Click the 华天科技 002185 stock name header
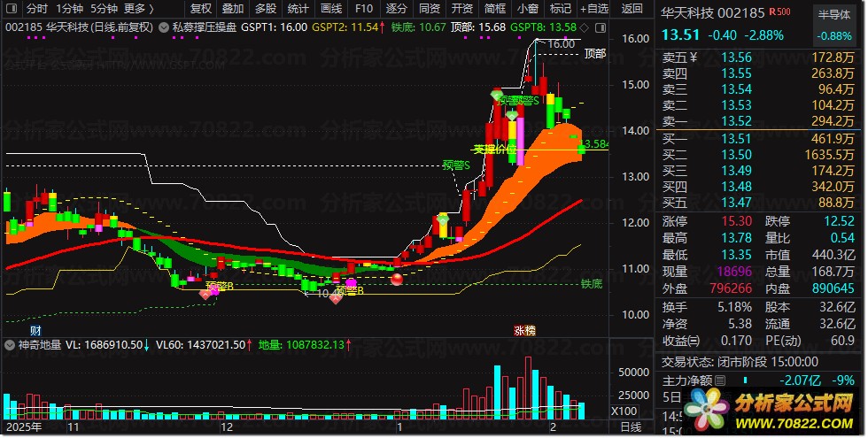This screenshot has height=438, width=868. (x=713, y=12)
